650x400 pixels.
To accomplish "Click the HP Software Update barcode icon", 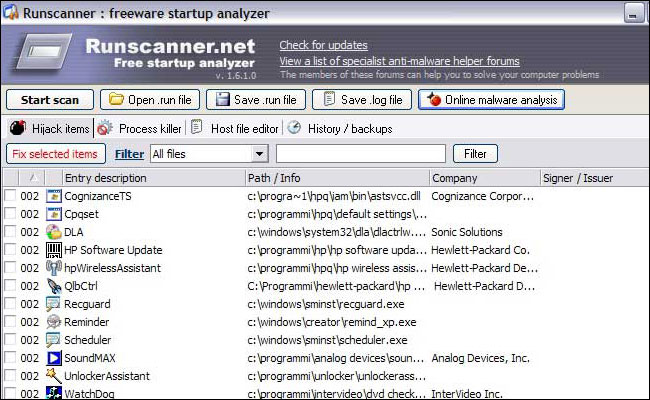I will click(x=53, y=250).
